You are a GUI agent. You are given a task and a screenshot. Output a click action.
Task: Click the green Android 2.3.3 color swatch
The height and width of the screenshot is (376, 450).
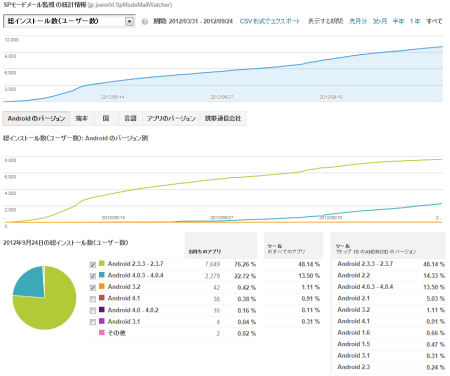102,263
